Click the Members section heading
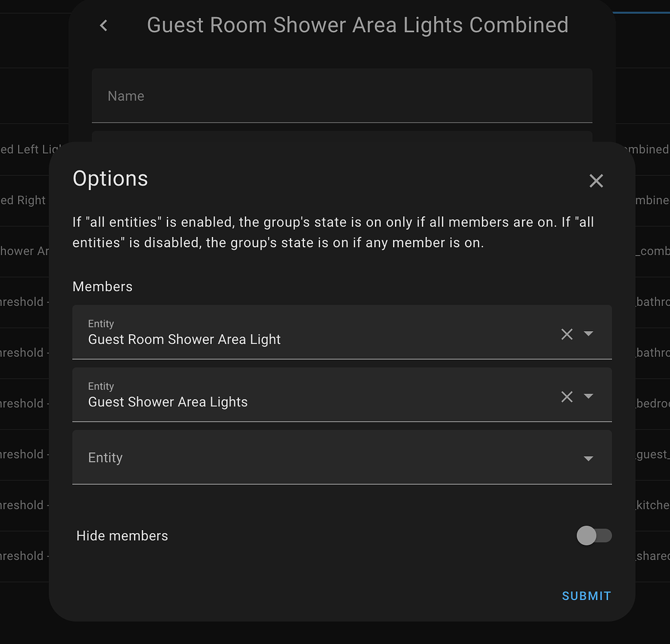 [x=102, y=287]
